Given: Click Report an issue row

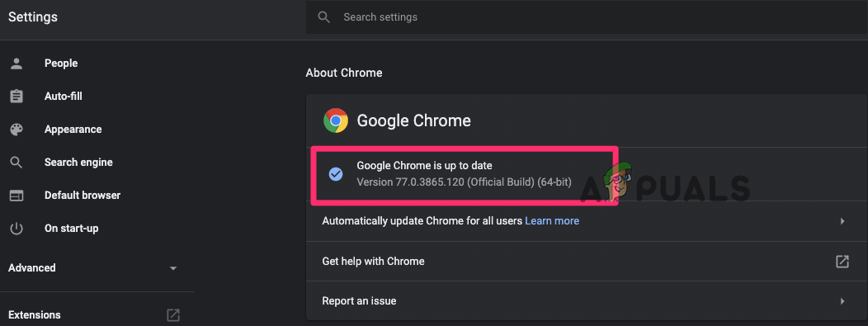Looking at the screenshot, I should point(587,301).
